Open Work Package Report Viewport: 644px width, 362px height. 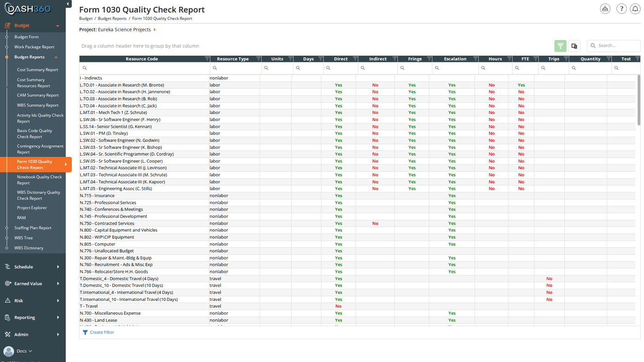point(34,47)
